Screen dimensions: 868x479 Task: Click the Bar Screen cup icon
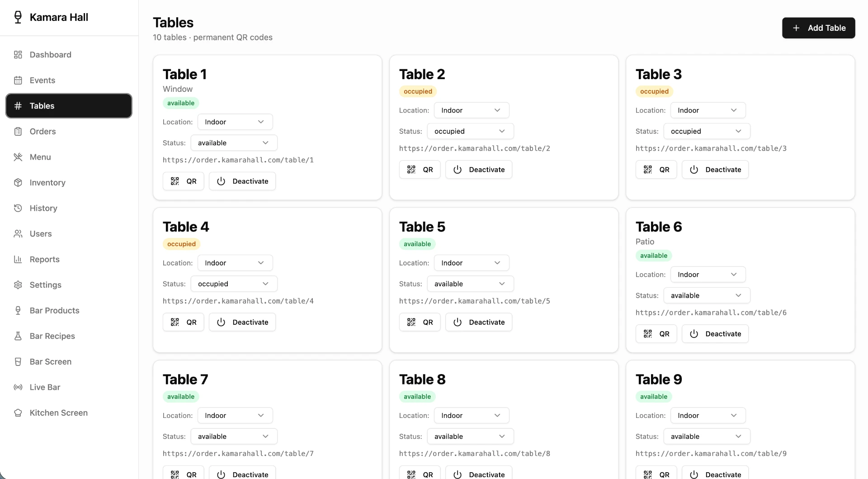pos(18,362)
